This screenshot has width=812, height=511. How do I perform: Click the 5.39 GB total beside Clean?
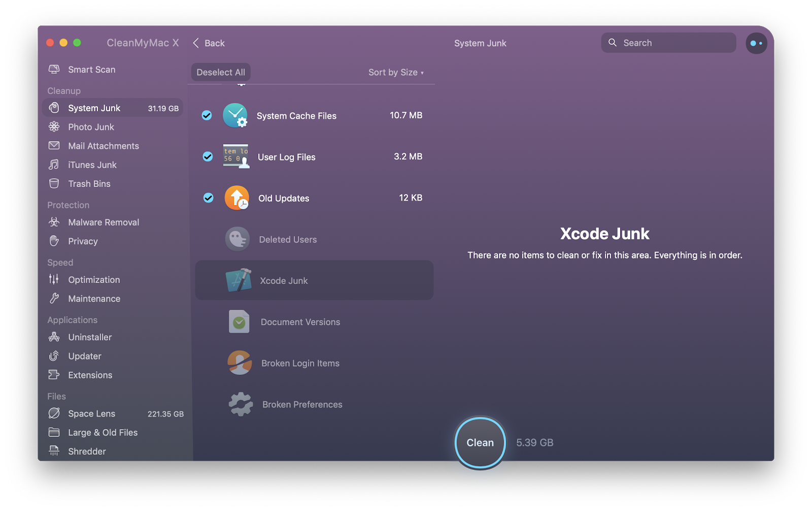(x=534, y=442)
